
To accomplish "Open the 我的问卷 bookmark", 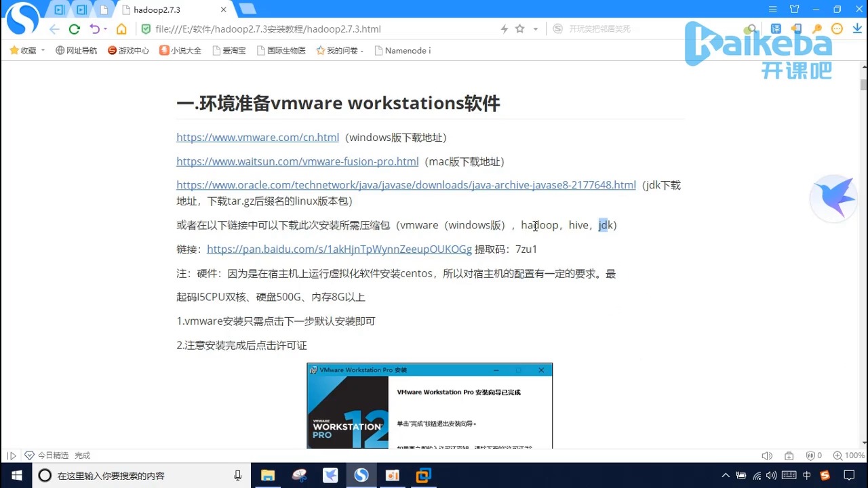I will [339, 50].
